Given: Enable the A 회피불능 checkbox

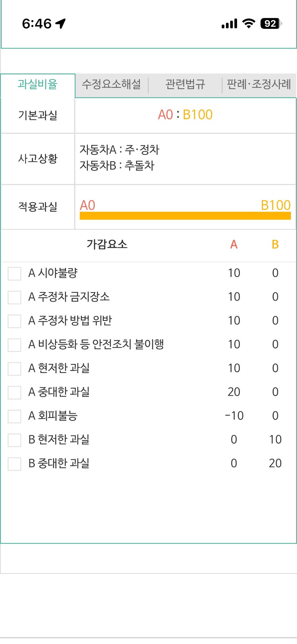Looking at the screenshot, I should (x=14, y=416).
